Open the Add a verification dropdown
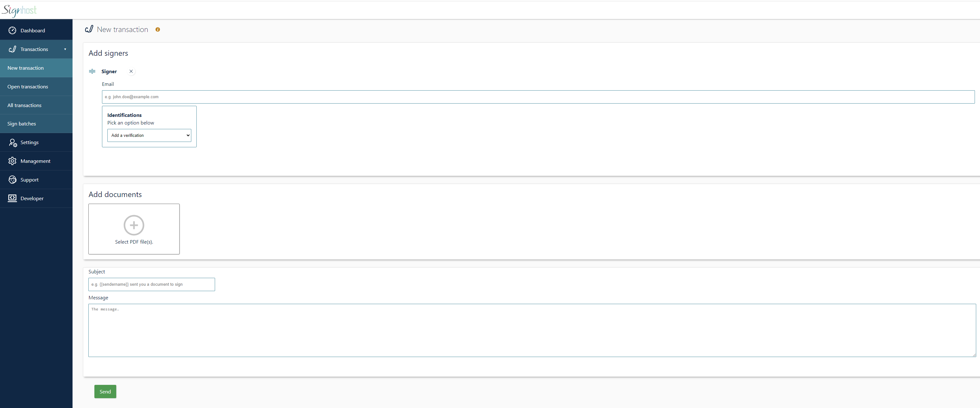 (x=149, y=136)
